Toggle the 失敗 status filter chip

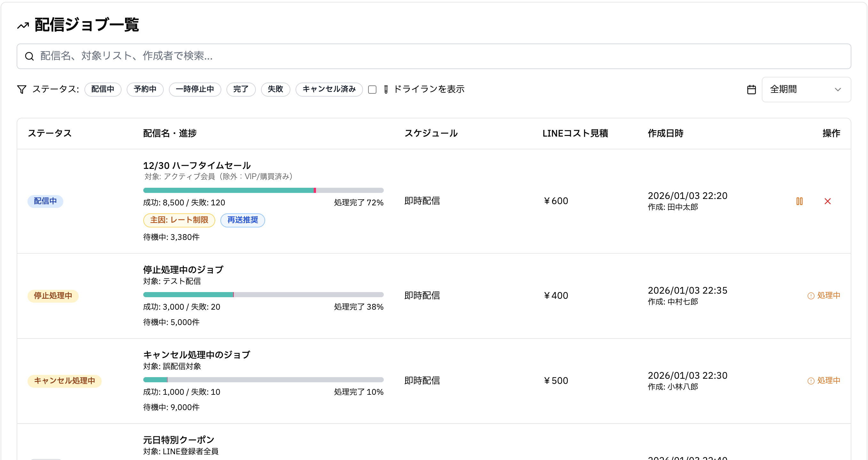[x=276, y=89]
